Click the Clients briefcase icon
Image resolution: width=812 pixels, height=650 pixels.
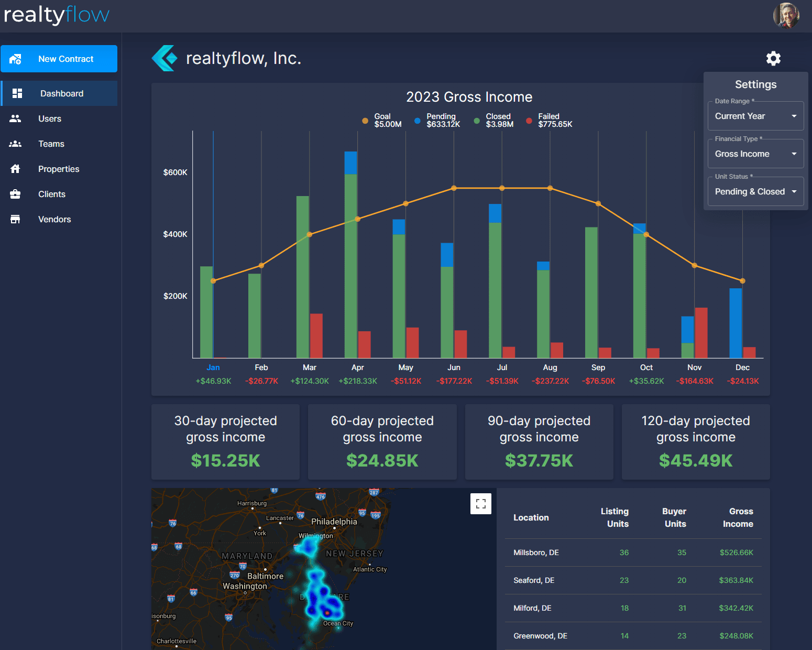pos(15,194)
